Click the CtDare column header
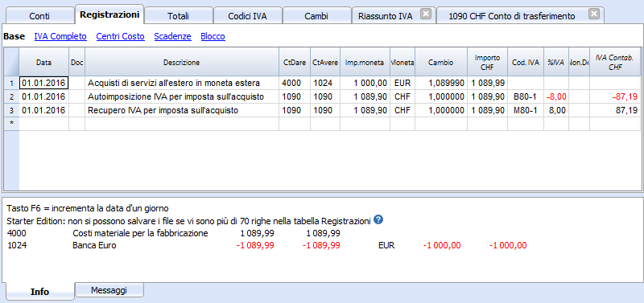This screenshot has height=303, width=644. coord(295,63)
